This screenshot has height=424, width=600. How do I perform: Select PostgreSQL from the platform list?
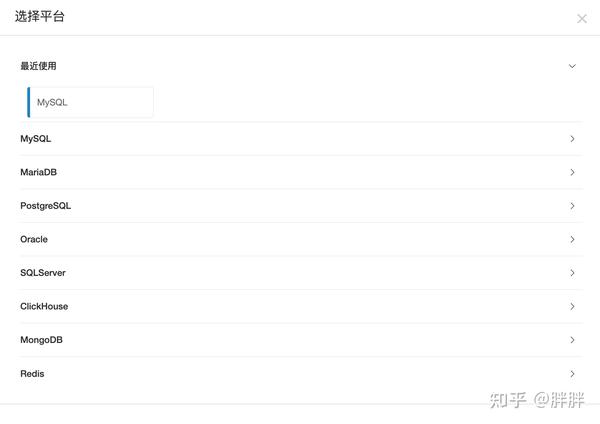(x=46, y=206)
